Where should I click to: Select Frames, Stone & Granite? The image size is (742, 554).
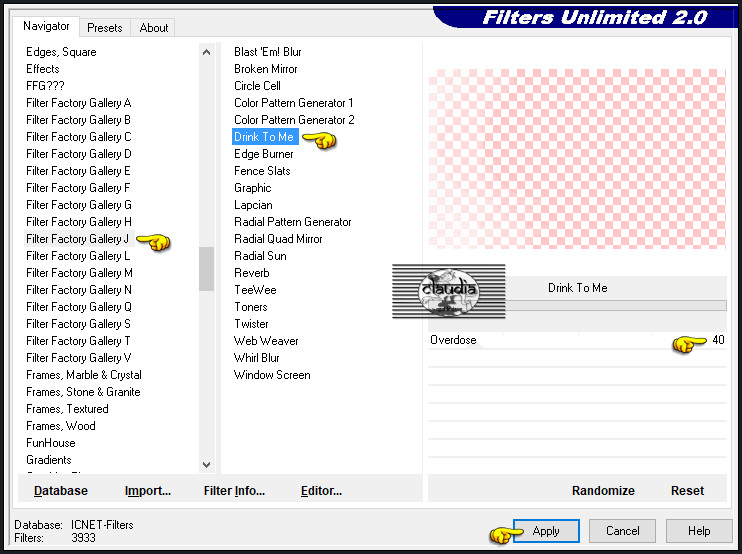(x=83, y=392)
